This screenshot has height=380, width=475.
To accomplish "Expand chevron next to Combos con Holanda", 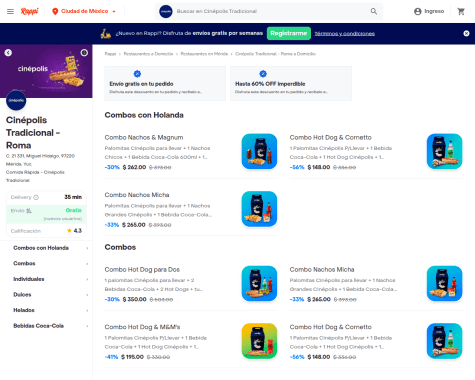I will pos(87,248).
